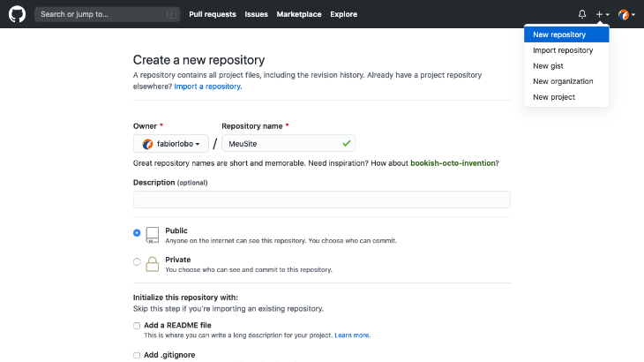Open the plus create-new dropdown
The image size is (644, 362).
coord(603,14)
